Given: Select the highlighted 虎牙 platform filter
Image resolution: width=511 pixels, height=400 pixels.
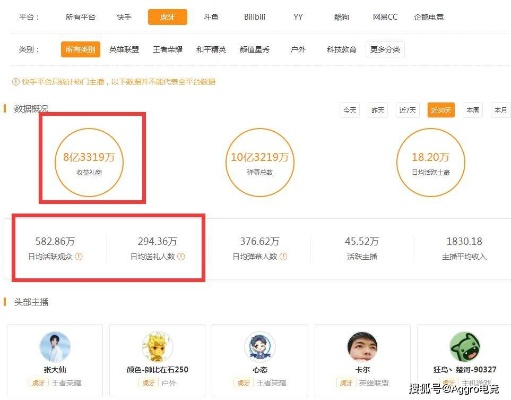Looking at the screenshot, I should click(167, 17).
